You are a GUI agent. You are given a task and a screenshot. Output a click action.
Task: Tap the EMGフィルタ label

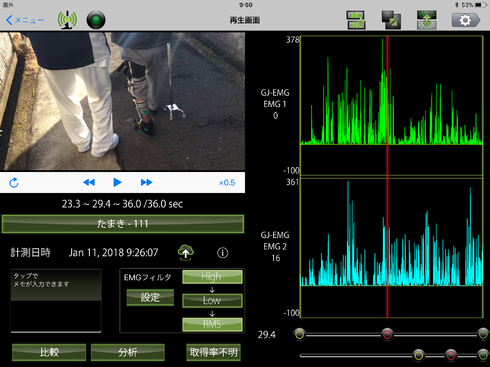tap(147, 277)
